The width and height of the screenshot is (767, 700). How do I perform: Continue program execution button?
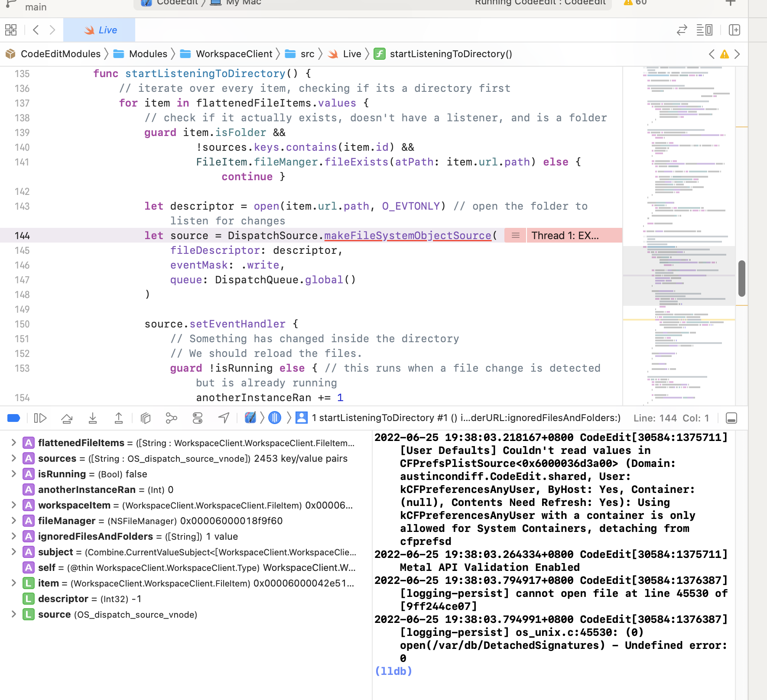point(40,418)
